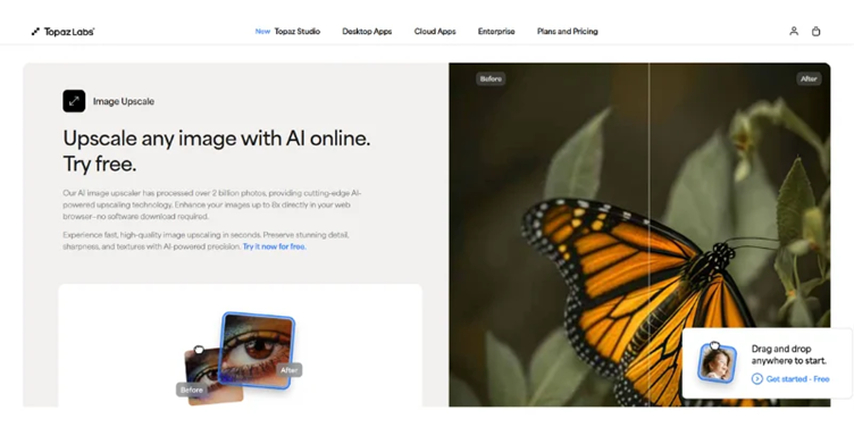The height and width of the screenshot is (427, 854).
Task: Click the After label on butterfly image
Action: coord(809,79)
